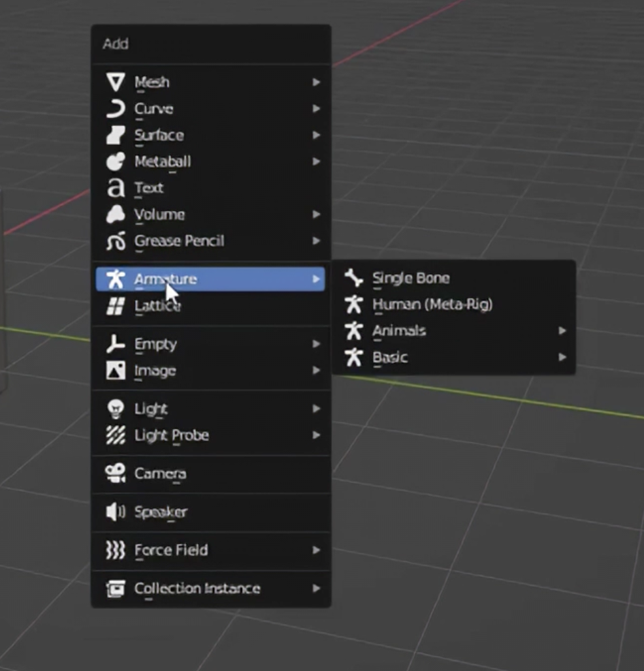Expand the Collection Instance submenu arrow
The height and width of the screenshot is (671, 644).
click(316, 588)
